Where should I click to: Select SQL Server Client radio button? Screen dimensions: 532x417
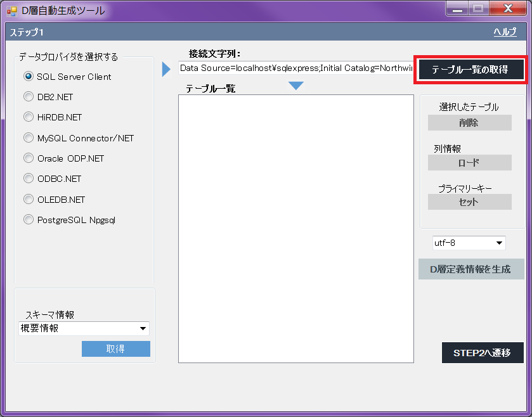click(29, 77)
